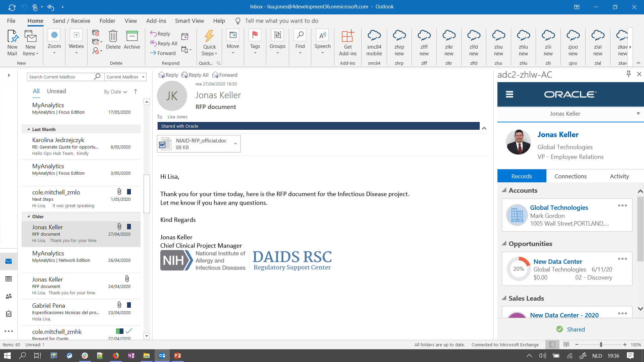Toggle sort order arrow next to By Date

pos(136,92)
